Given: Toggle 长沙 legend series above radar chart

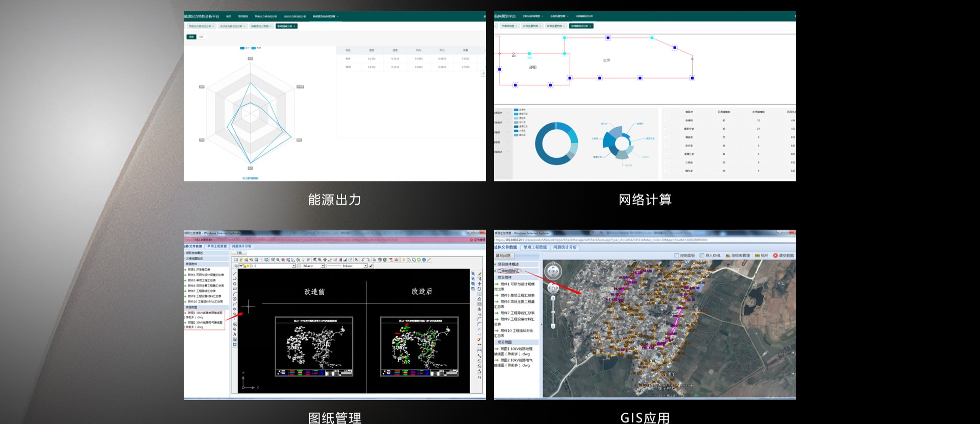Looking at the screenshot, I should (x=244, y=48).
